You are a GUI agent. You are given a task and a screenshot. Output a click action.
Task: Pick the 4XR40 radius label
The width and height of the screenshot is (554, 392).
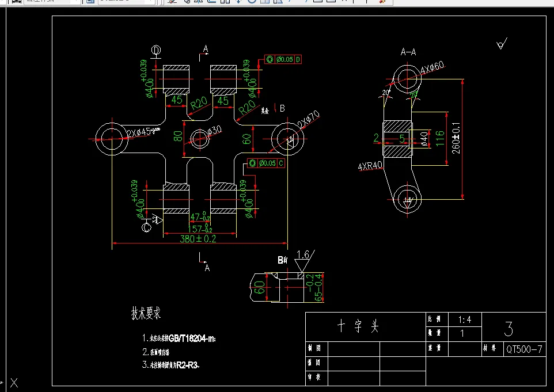(x=370, y=166)
